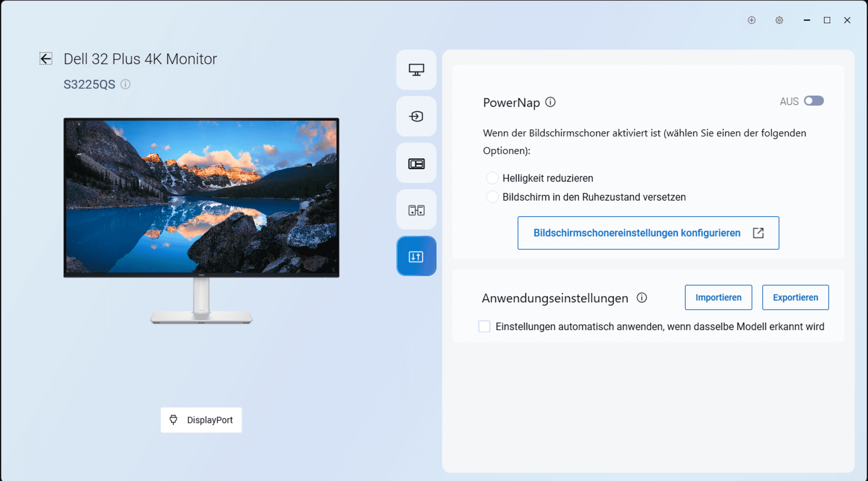Viewport: 868px width, 481px height.
Task: Click the Importieren button
Action: pyautogui.click(x=718, y=297)
